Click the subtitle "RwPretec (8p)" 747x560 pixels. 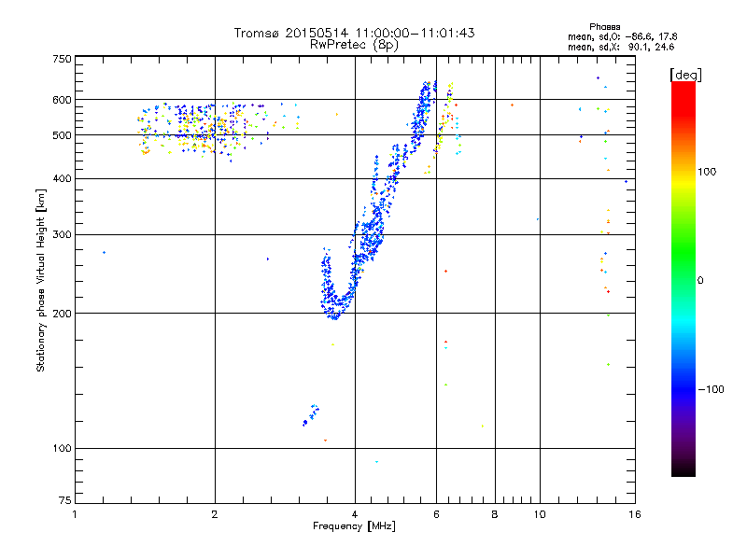[354, 45]
